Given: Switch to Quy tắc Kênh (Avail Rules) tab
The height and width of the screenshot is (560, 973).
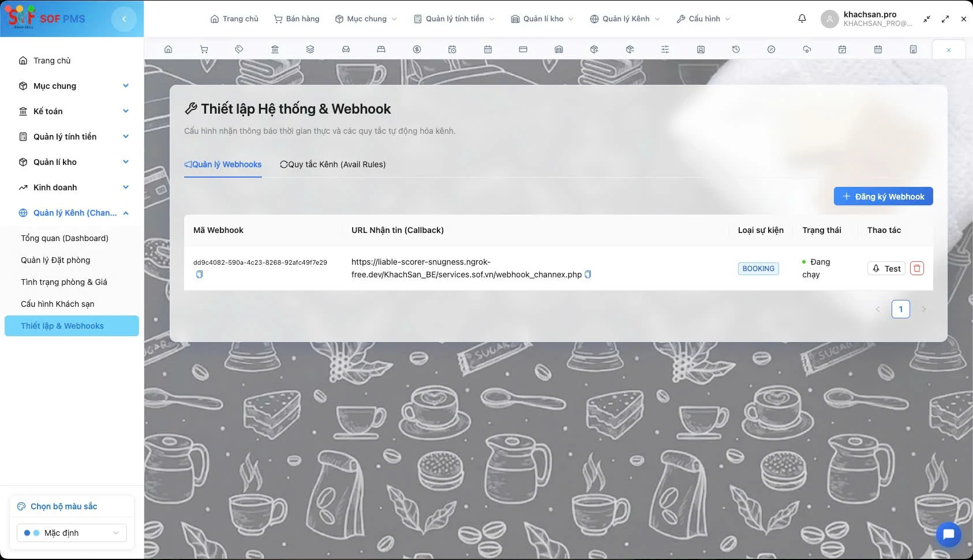Looking at the screenshot, I should 333,164.
